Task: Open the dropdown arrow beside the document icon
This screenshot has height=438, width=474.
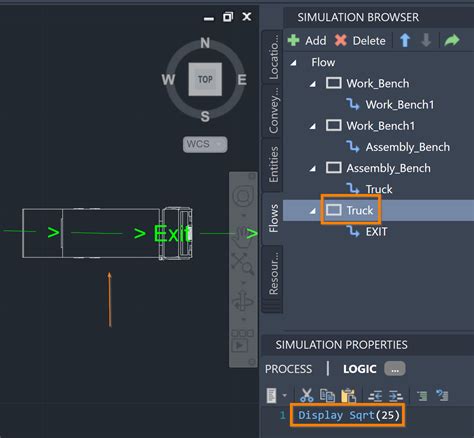Action: click(284, 396)
